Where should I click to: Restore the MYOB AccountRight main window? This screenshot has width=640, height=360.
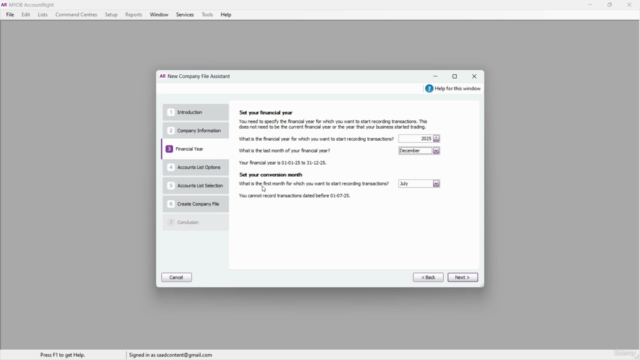(610, 5)
